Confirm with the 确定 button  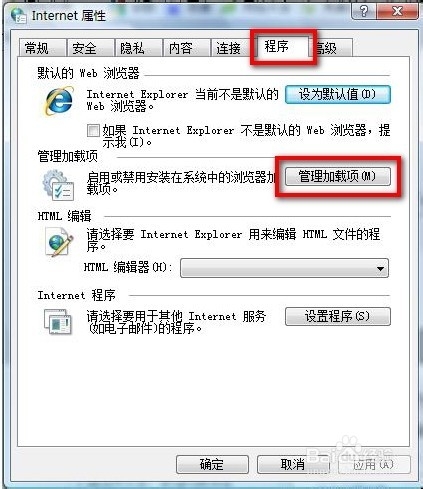pos(212,464)
